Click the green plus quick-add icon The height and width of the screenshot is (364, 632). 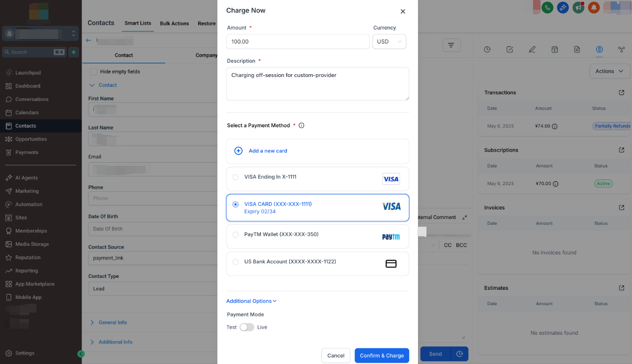pos(73,52)
